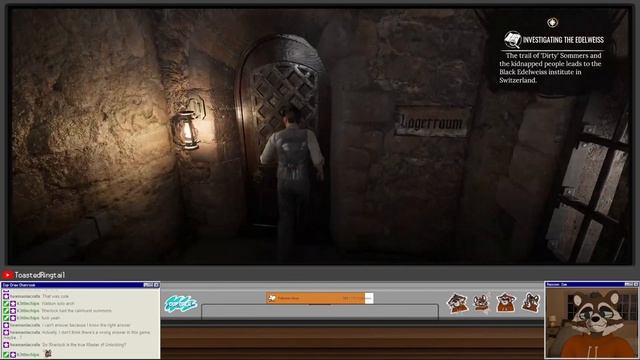
Task: Click the compass marker icon above the quest title
Action: 553,22
